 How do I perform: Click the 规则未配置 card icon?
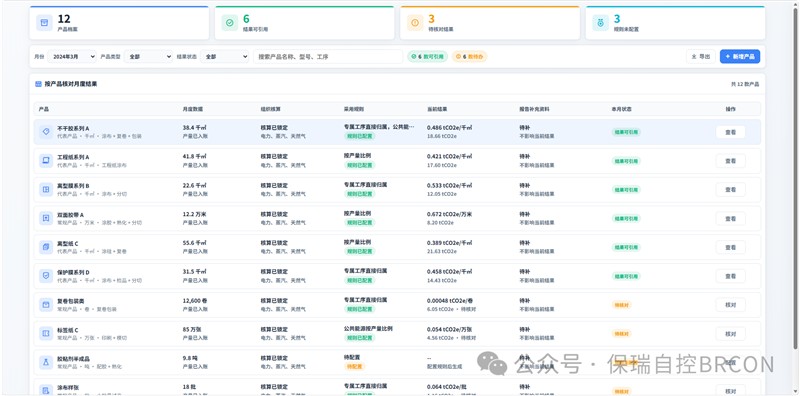(x=601, y=23)
